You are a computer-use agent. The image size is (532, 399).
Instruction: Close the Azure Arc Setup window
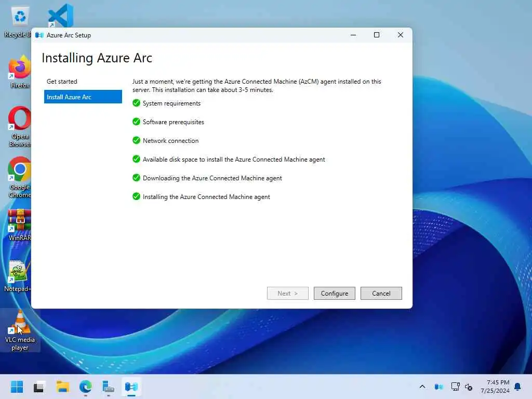401,35
